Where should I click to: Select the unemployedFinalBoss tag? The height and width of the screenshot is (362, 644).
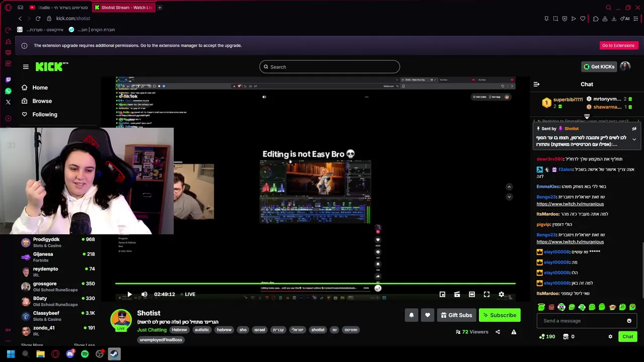[161, 340]
